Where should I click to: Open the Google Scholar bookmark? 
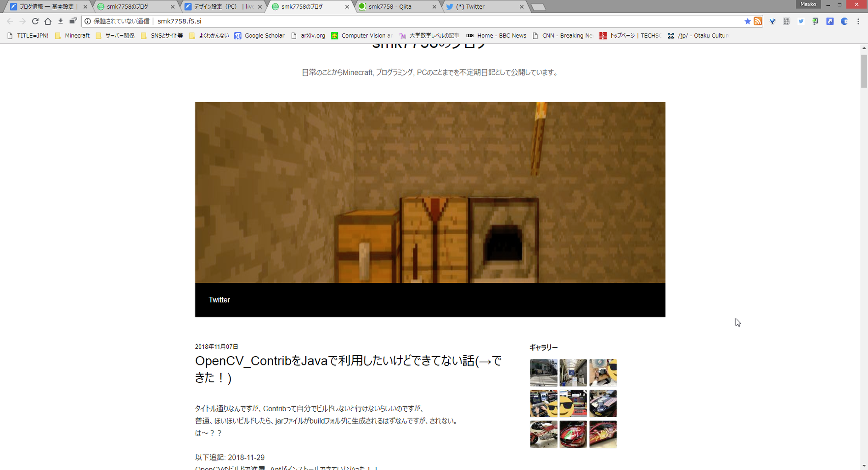[x=259, y=35]
